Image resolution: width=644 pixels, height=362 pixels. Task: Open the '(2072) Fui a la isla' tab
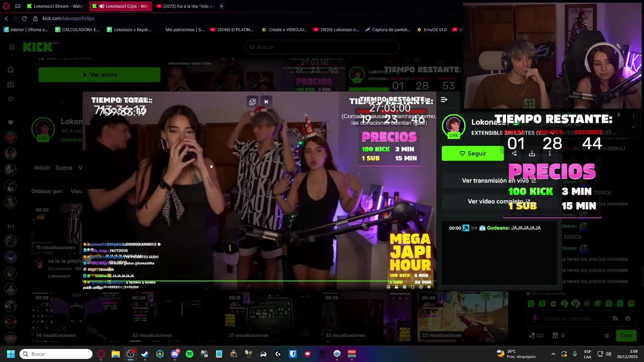tap(184, 6)
